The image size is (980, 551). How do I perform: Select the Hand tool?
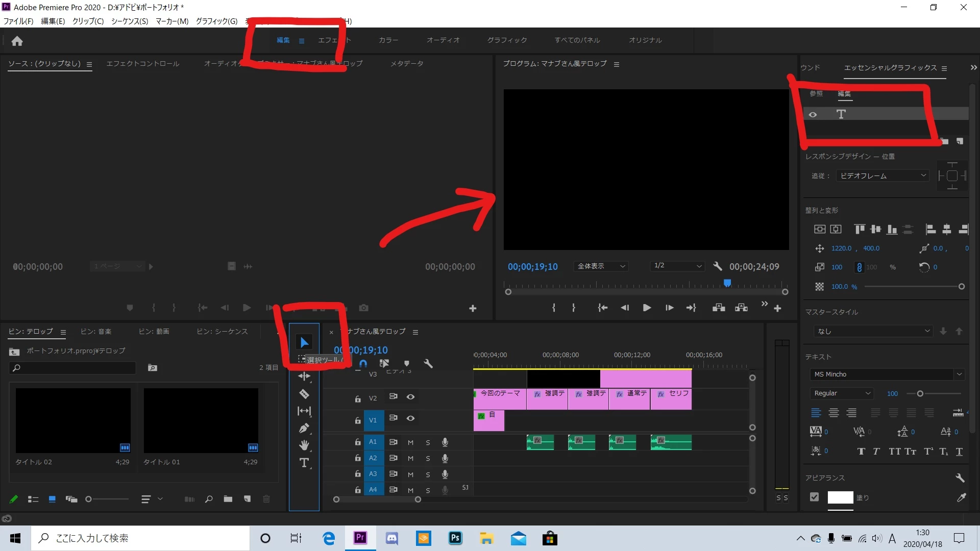304,445
